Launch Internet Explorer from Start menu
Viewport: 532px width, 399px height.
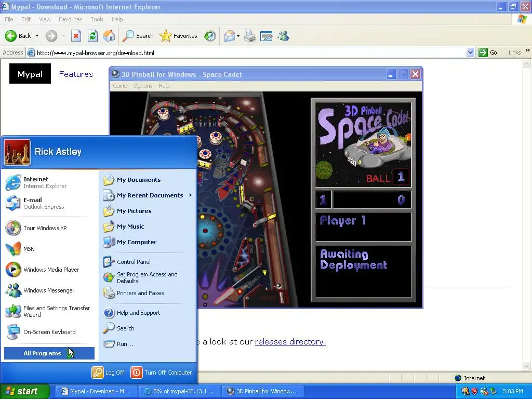49,182
